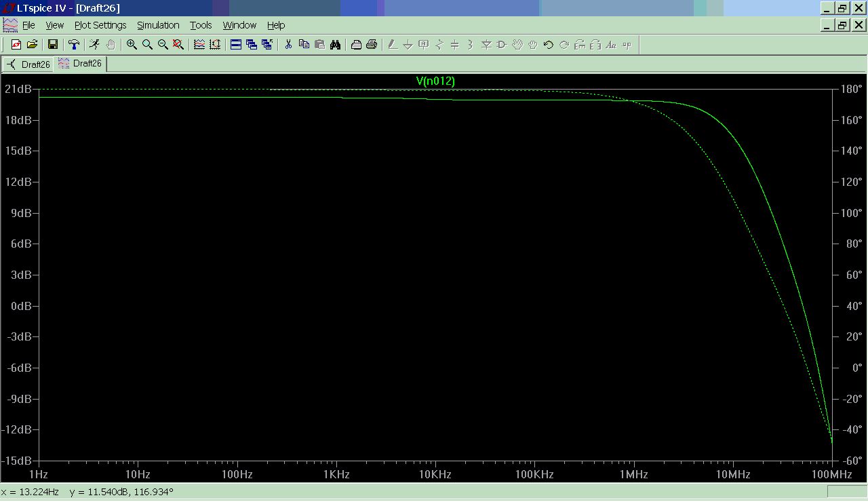Click the Cascade Windows toolbar icon
Viewport: 868px width, 502px height.
252,45
